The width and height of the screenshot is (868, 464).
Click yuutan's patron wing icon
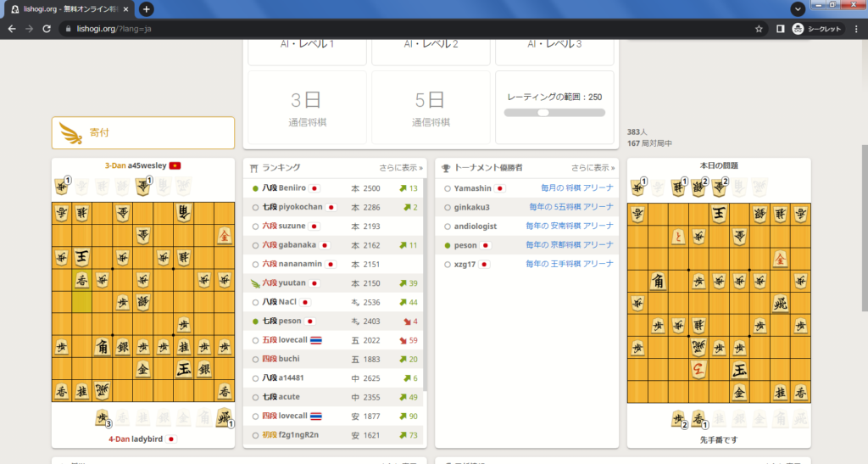point(255,283)
